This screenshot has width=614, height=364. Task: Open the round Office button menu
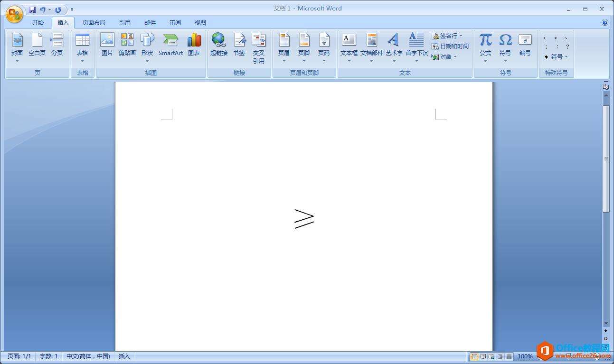coord(14,14)
